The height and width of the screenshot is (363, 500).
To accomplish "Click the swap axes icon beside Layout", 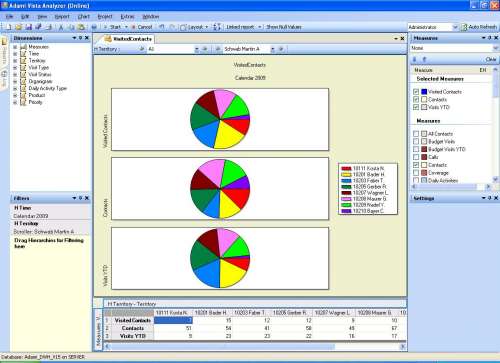I will 217,27.
